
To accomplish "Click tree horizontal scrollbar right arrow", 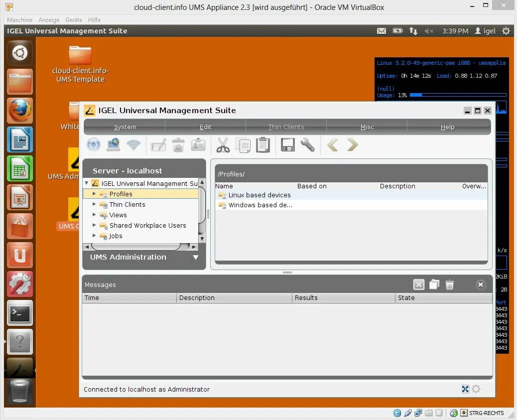I will (x=194, y=247).
